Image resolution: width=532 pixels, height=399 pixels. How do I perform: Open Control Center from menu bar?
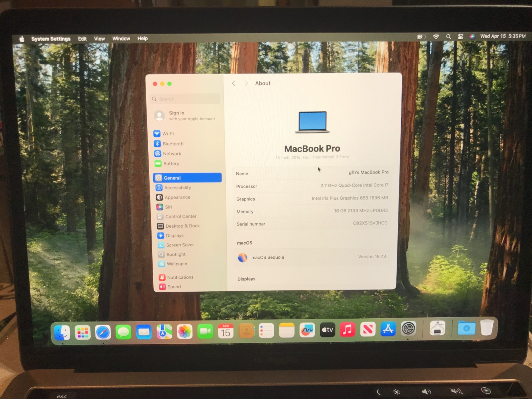(461, 37)
